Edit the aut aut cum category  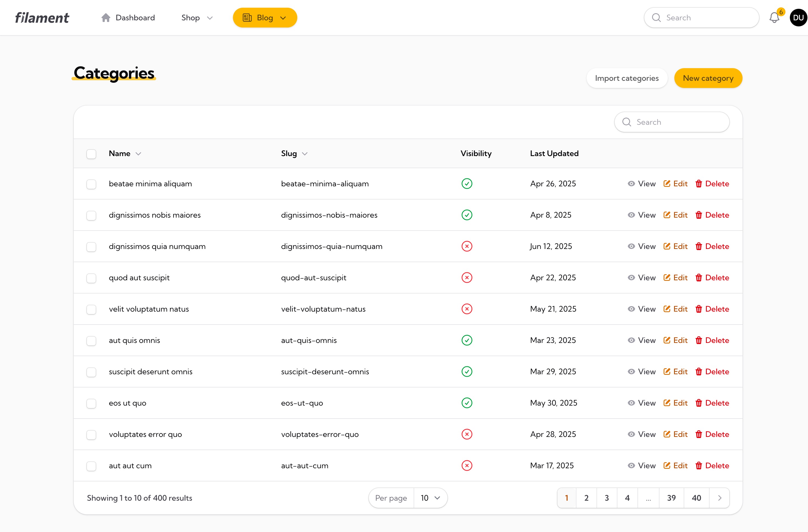point(675,465)
